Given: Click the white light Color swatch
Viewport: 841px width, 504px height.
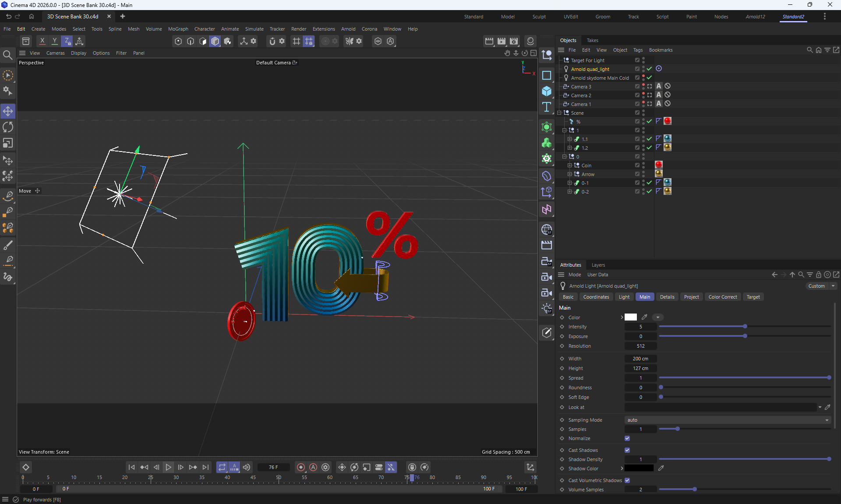Looking at the screenshot, I should 630,317.
